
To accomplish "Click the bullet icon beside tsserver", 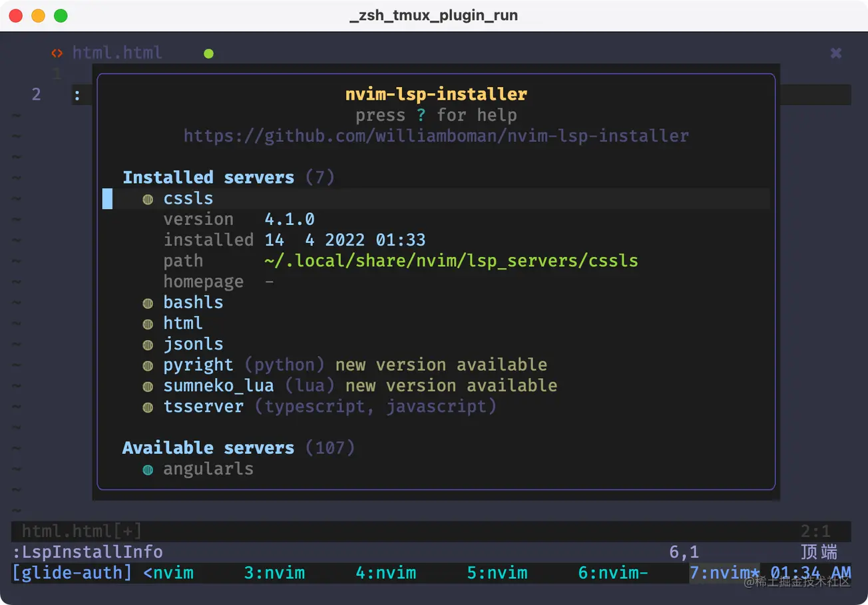I will [x=148, y=407].
